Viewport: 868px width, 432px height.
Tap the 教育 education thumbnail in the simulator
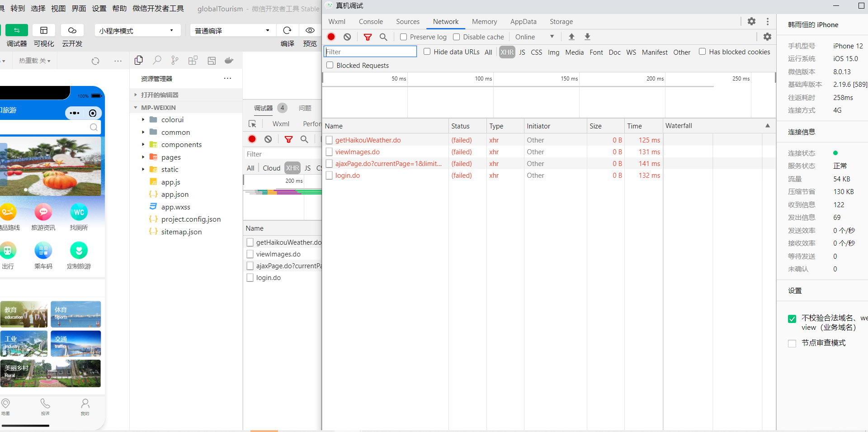24,314
